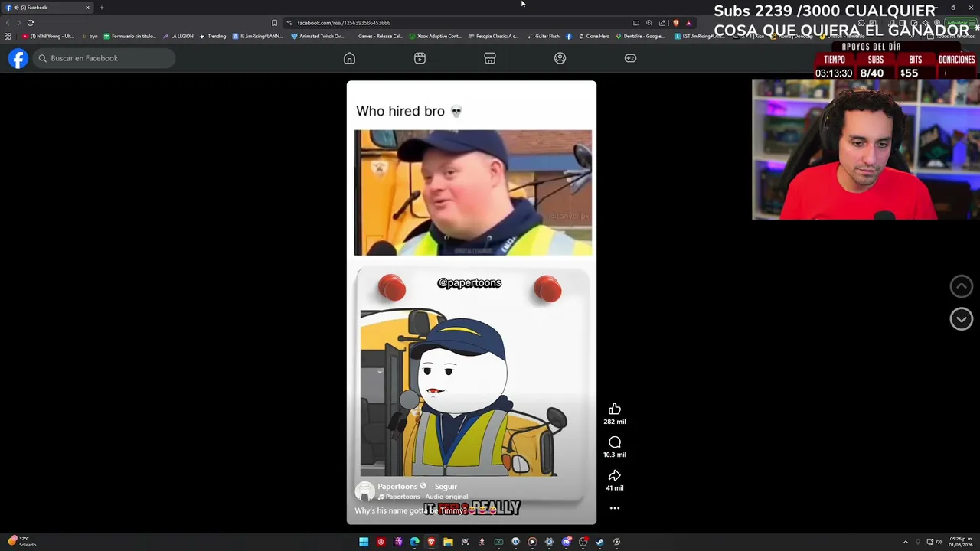
Task: Open the Xbox Adaptive Cont... bookmark
Action: click(436, 36)
